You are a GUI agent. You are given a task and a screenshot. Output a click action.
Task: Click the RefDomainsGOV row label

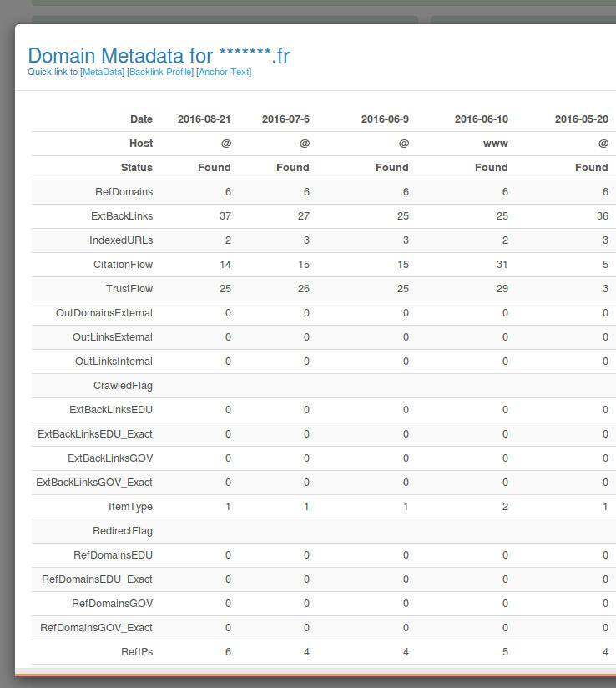coord(113,604)
